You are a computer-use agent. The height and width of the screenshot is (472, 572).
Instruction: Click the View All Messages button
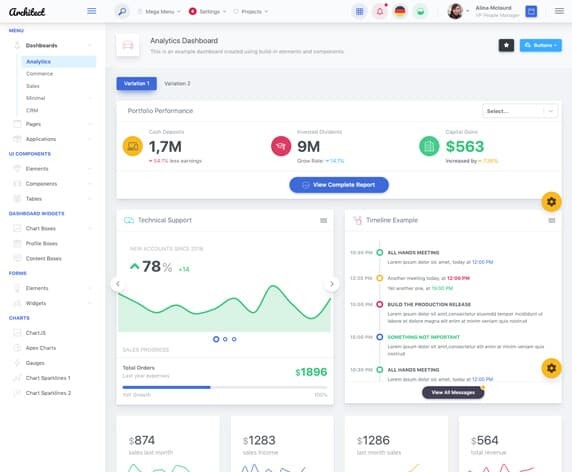coord(453,392)
